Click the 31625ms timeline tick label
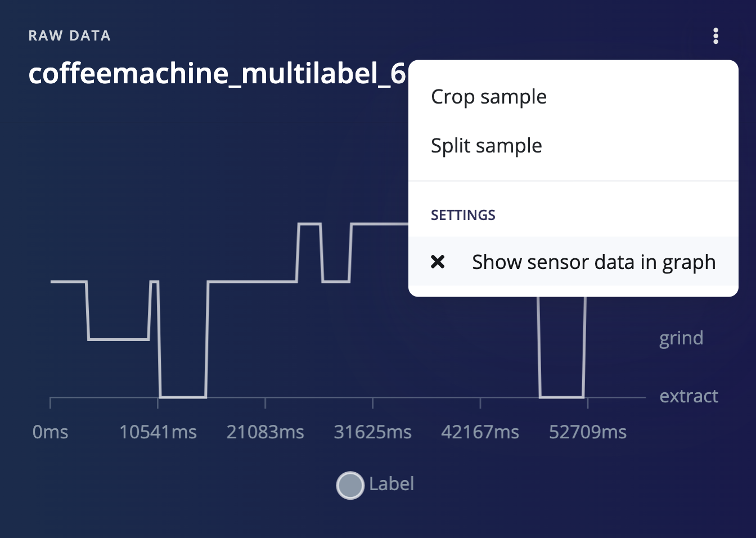Screen dimensions: 756x538 pyautogui.click(x=373, y=432)
